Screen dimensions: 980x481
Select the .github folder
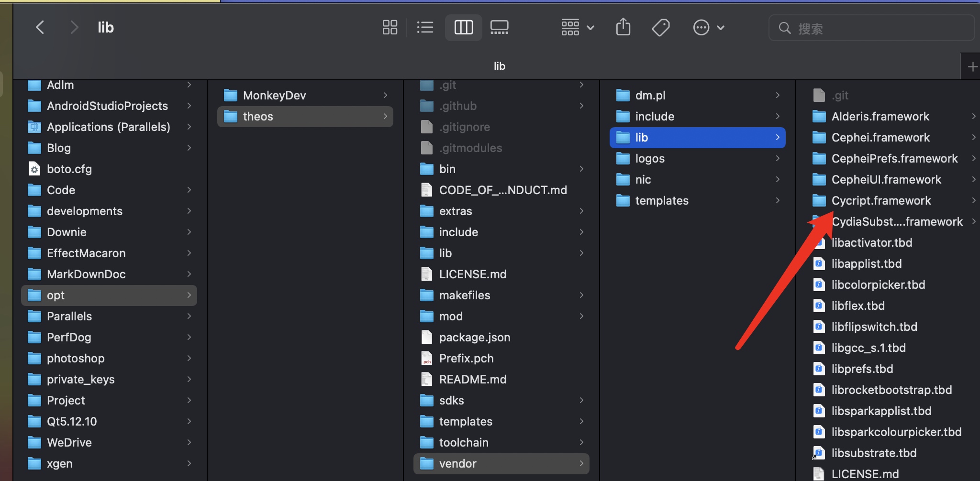(501, 106)
